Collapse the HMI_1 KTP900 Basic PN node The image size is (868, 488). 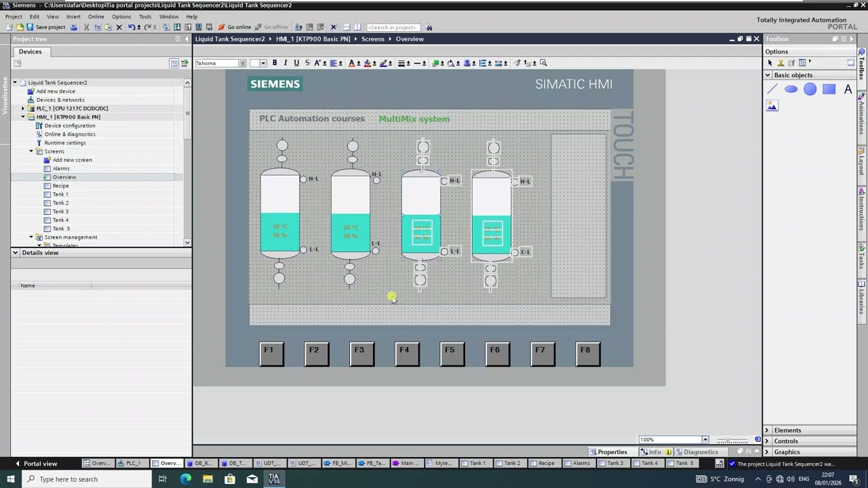point(23,117)
